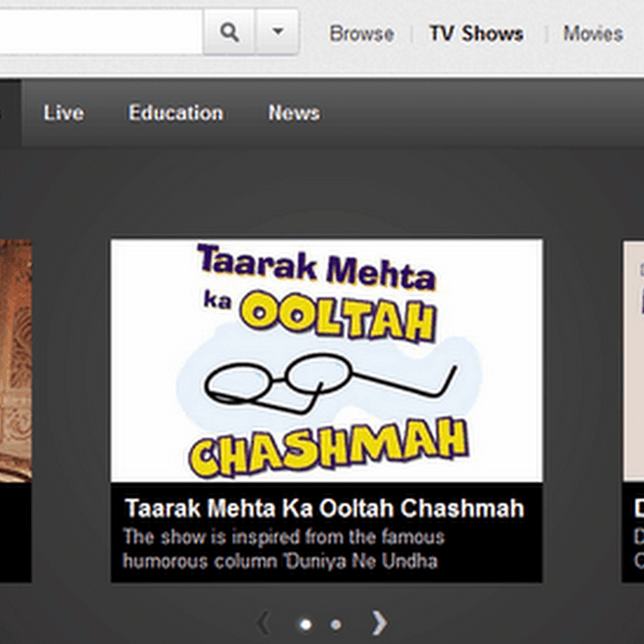Switch to the News tab

click(294, 113)
